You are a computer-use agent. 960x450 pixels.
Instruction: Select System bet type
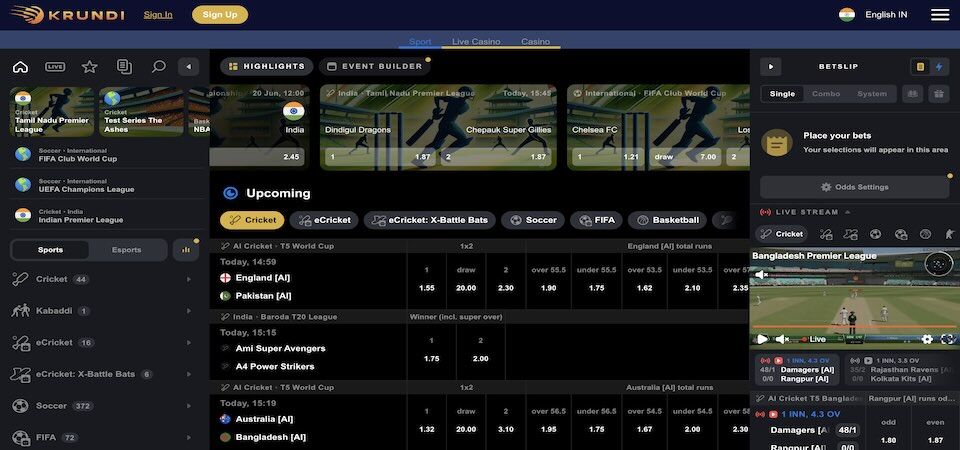click(872, 94)
